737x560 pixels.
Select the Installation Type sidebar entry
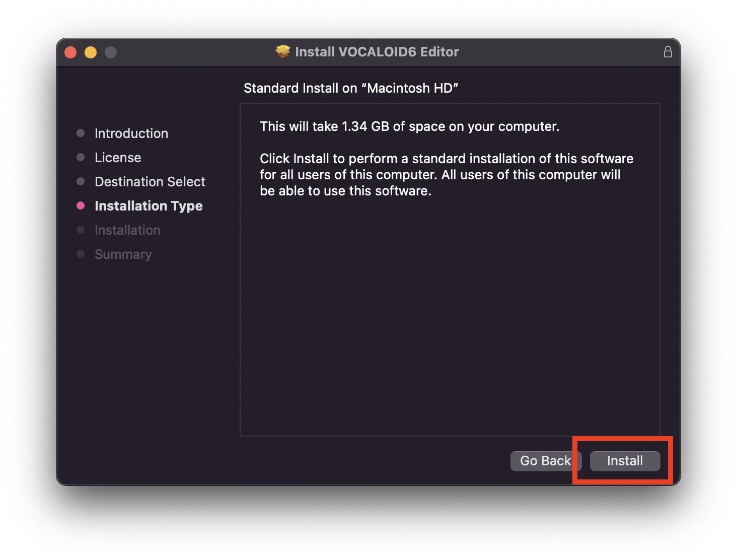pyautogui.click(x=149, y=205)
